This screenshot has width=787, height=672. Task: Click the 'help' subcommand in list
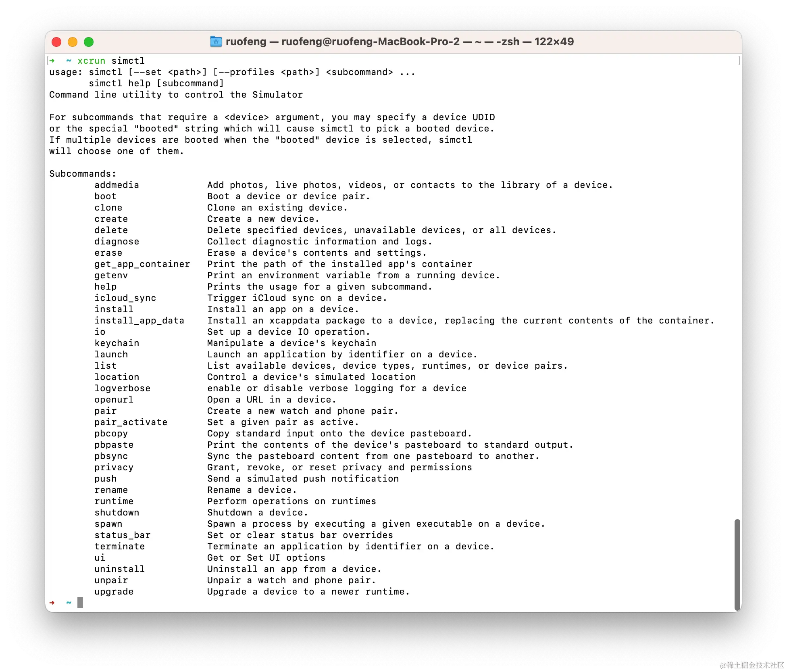click(x=106, y=287)
